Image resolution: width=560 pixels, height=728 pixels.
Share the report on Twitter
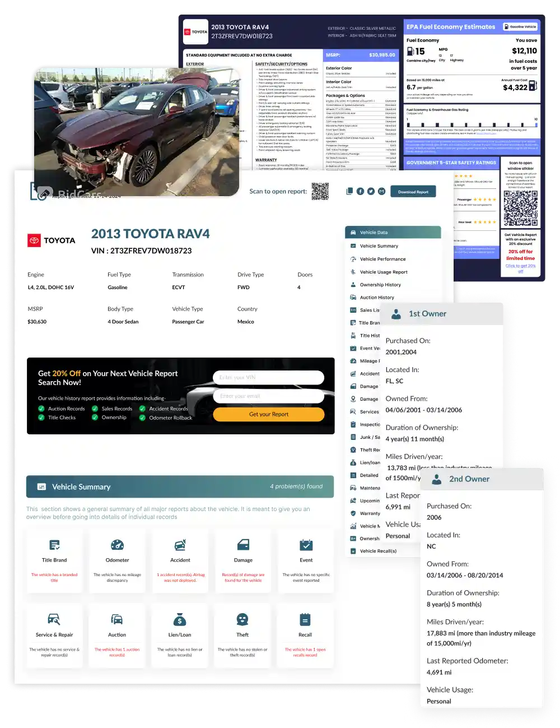click(x=371, y=191)
